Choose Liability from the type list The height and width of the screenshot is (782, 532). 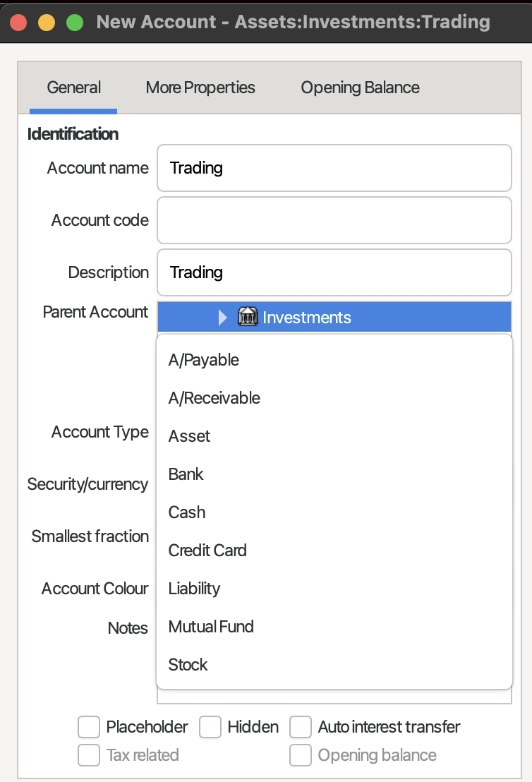tap(334, 589)
